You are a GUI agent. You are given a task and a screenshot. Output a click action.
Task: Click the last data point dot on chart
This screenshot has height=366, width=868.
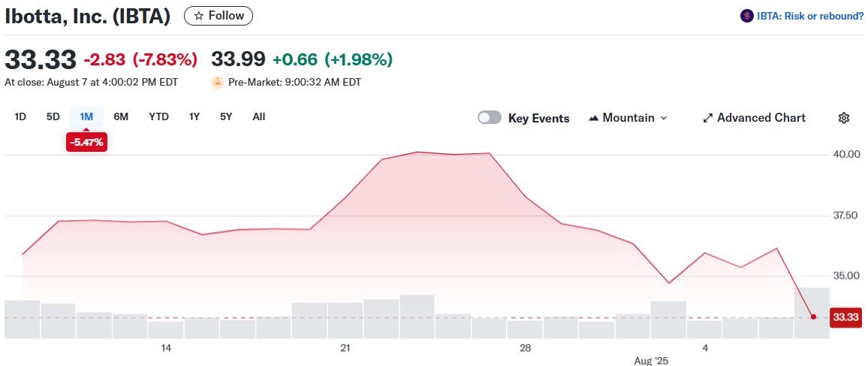[x=813, y=316]
